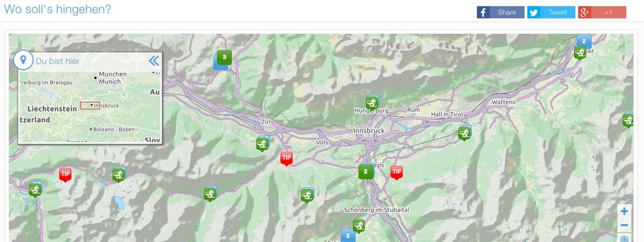Select ski marker south of the Völs TIP marker
Image resolution: width=644 pixels, height=242 pixels.
coord(307,195)
